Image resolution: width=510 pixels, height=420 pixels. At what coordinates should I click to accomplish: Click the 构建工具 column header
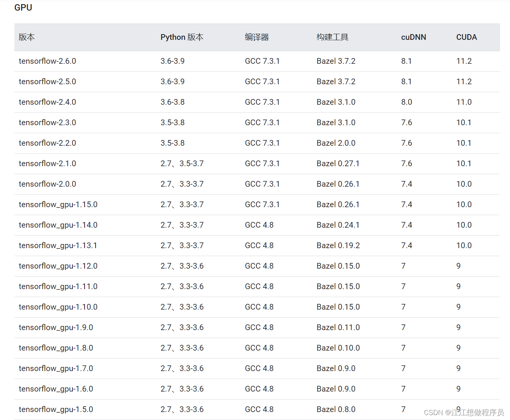pos(333,37)
